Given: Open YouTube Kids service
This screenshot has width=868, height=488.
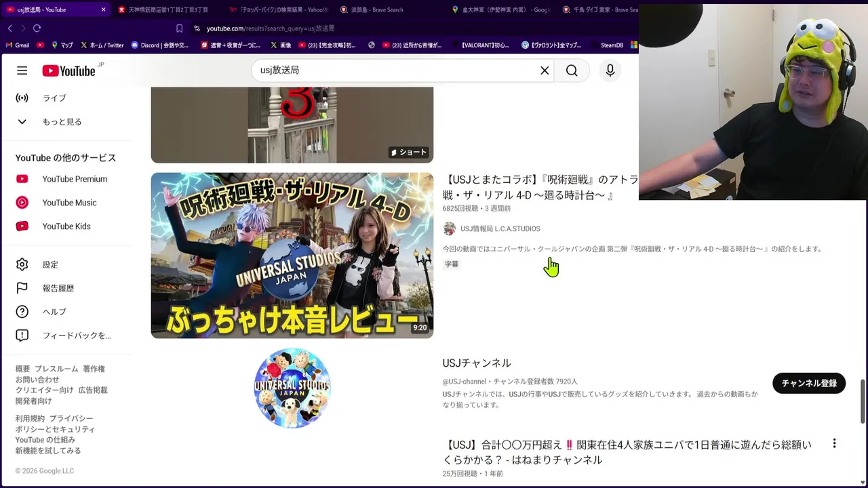Looking at the screenshot, I should 68,226.
